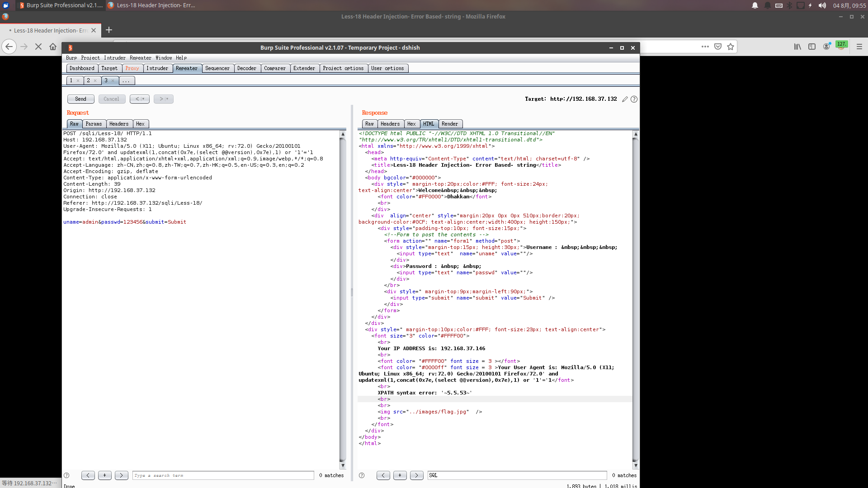Click request pane vertical scrollbar
Image resolution: width=868 pixels, height=488 pixels.
343,298
